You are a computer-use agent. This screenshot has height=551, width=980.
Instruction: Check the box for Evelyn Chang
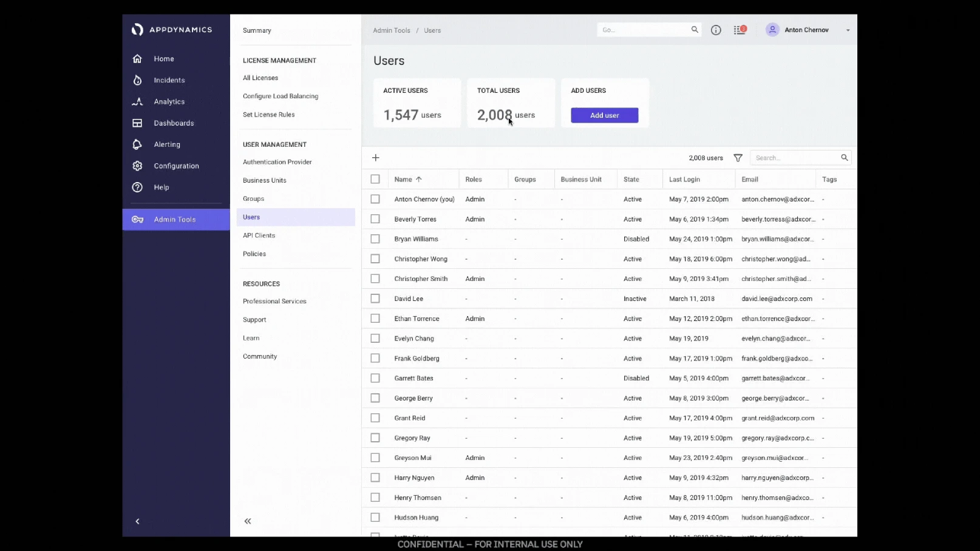tap(375, 339)
